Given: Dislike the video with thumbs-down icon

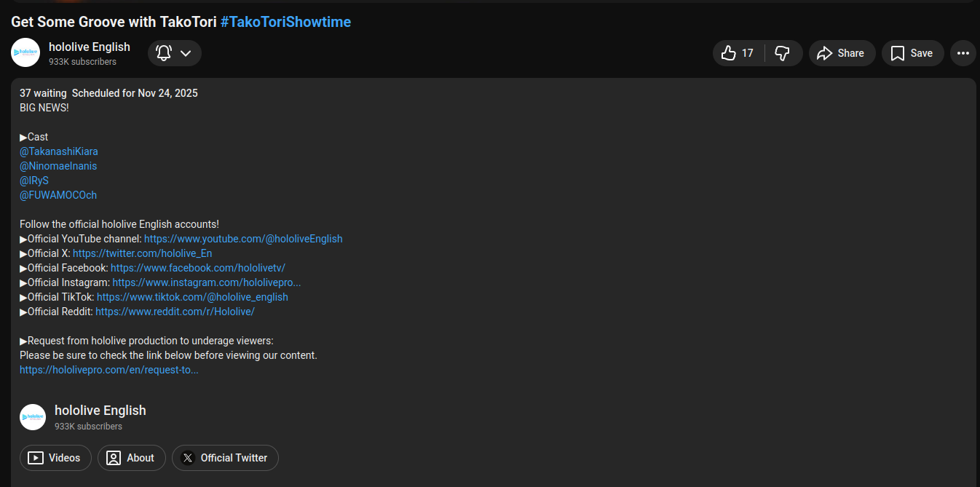Looking at the screenshot, I should [x=783, y=53].
